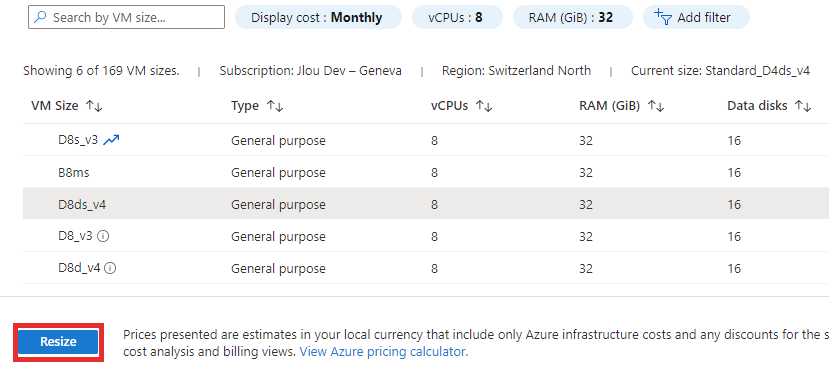Viewport: 829px width, 367px height.
Task: Select the D8ds_v4 row
Action: point(426,204)
